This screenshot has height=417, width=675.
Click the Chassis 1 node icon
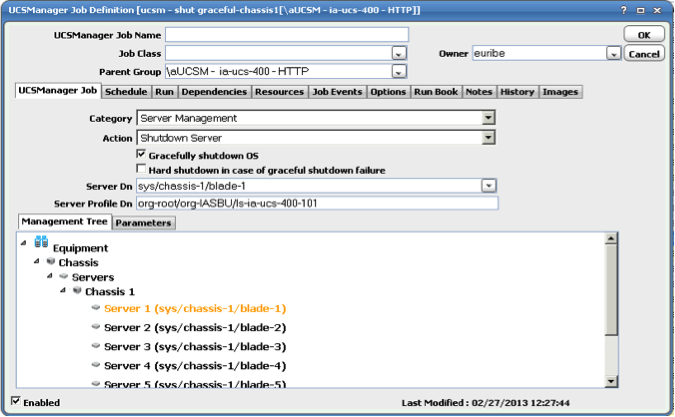click(77, 291)
